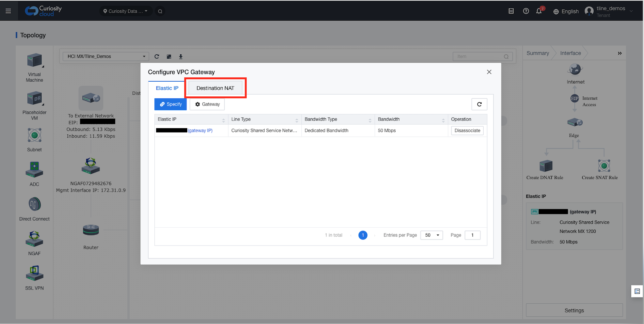Click the Internet Access EIP icon
Screen dimensions: 644x324
(x=575, y=98)
